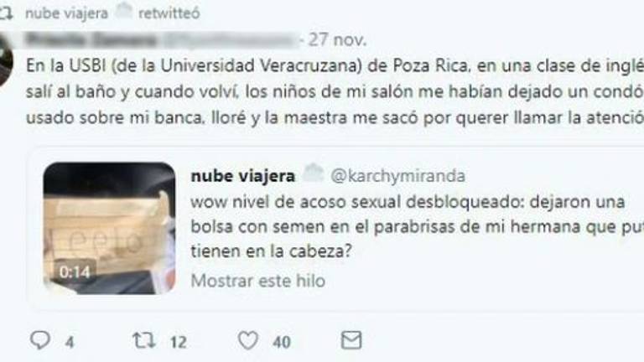This screenshot has width=644, height=362.
Task: Open quoted tweet author 'nube viajera' bold name
Action: click(x=242, y=176)
